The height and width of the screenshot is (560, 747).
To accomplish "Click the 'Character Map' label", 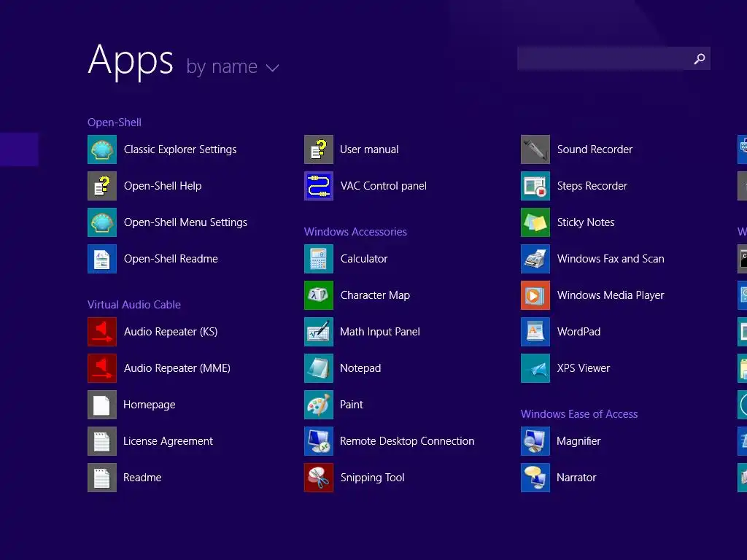I will [x=375, y=295].
